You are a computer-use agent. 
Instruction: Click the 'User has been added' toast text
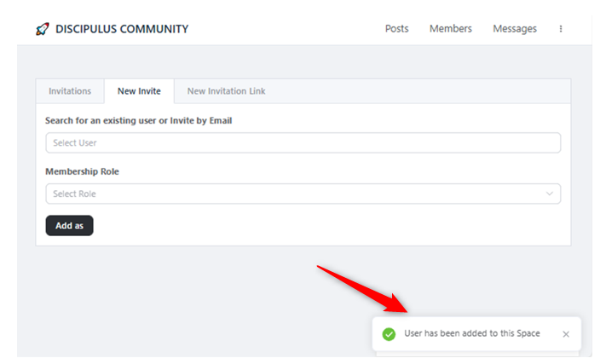(x=471, y=333)
